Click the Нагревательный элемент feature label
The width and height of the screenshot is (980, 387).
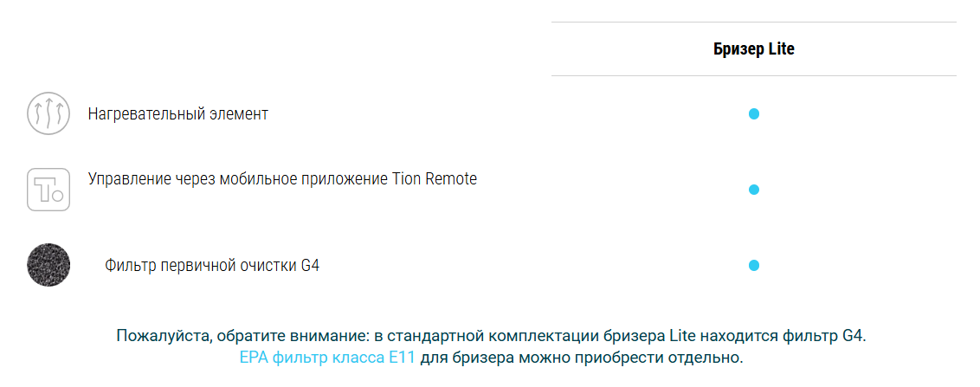point(177,113)
